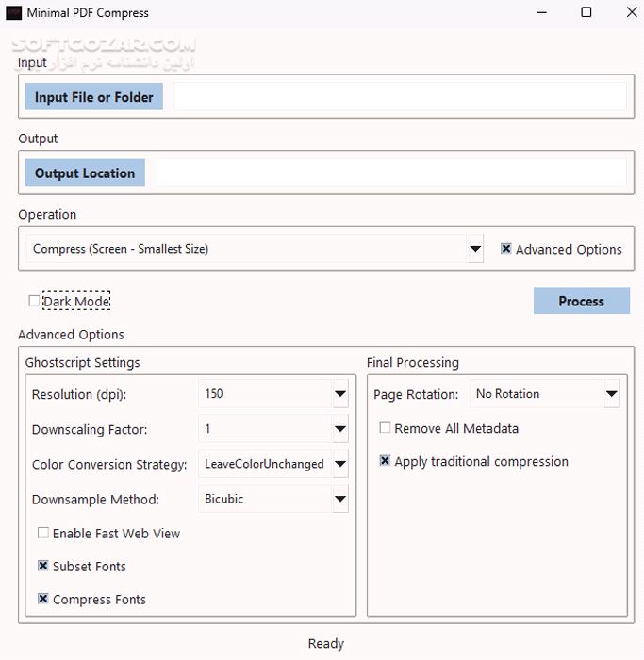Toggle the Compress Fonts checkbox
This screenshot has width=644, height=660.
43,599
